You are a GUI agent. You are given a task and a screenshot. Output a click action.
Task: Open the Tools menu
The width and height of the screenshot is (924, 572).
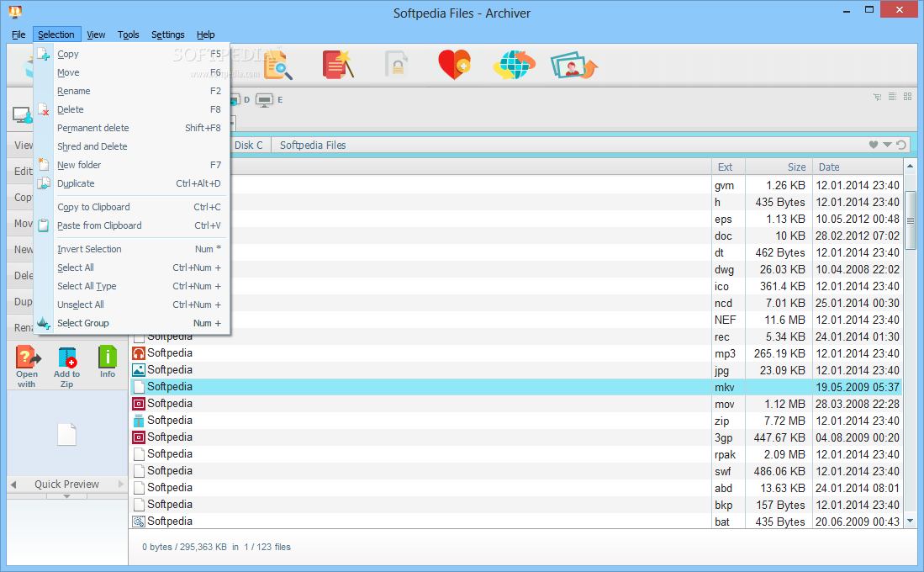[x=129, y=34]
